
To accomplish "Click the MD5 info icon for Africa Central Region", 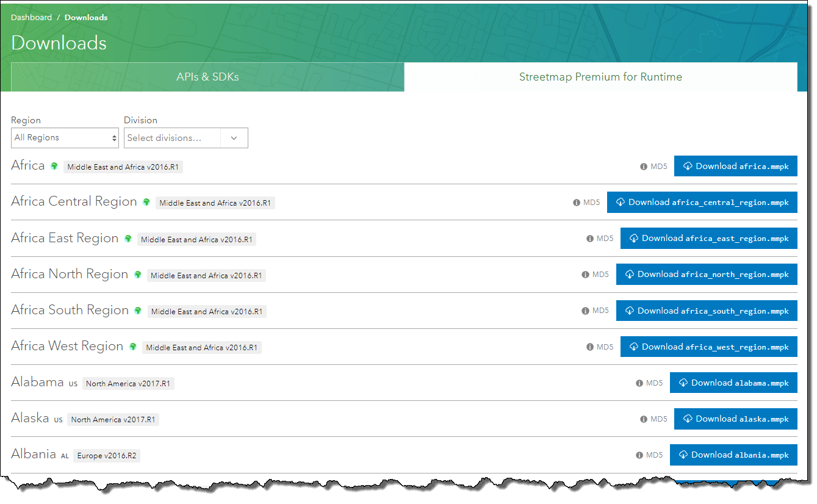I will click(576, 203).
